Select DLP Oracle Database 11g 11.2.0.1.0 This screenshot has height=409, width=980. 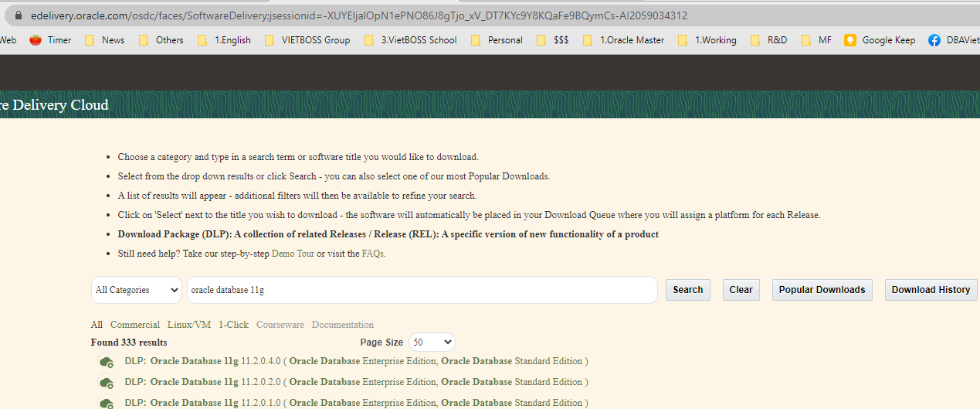356,403
